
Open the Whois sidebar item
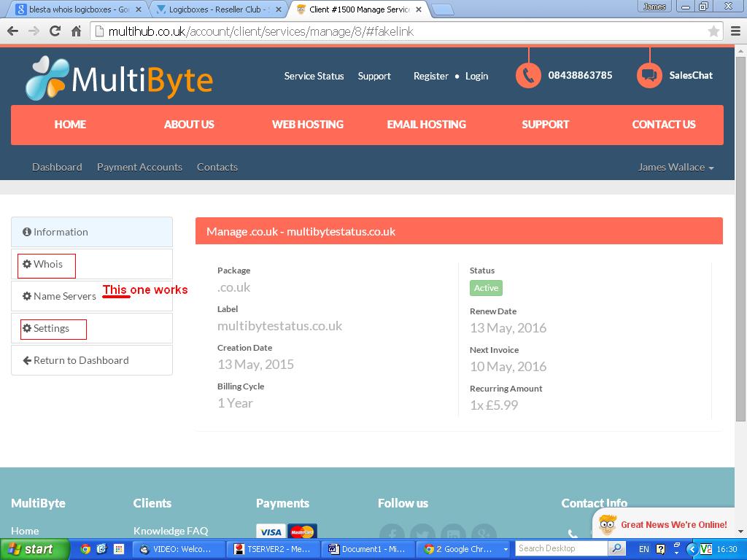[92, 264]
